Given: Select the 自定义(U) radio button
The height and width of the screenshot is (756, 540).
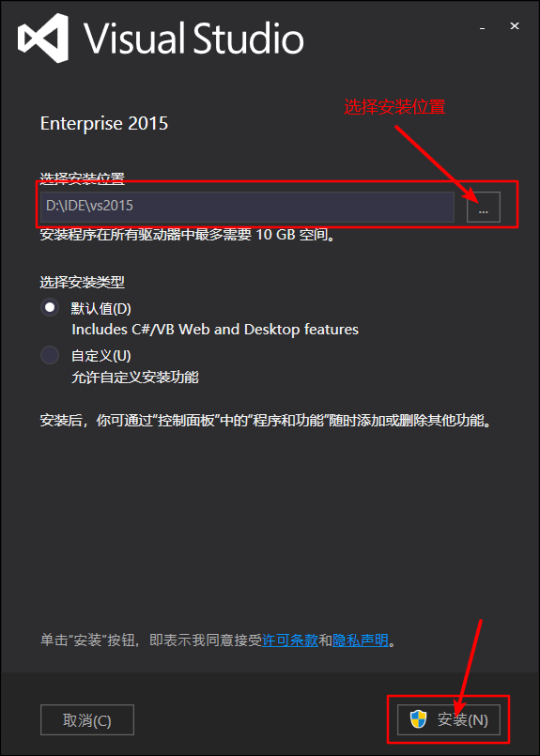Looking at the screenshot, I should pyautogui.click(x=50, y=355).
